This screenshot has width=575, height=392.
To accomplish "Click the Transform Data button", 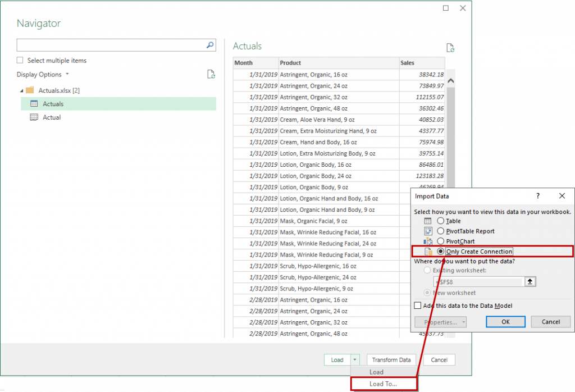I will tap(391, 360).
